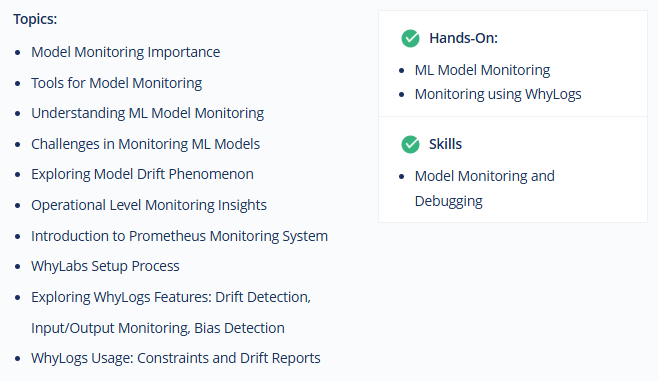Image resolution: width=658 pixels, height=381 pixels.
Task: Click the Debugging text in Skills card
Action: pyautogui.click(x=449, y=201)
